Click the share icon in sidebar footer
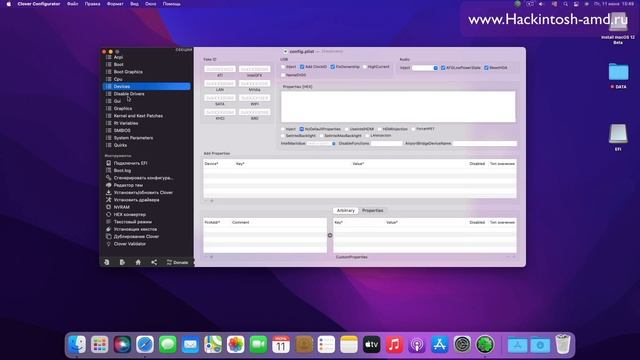This screenshot has height=360, width=640. click(x=154, y=262)
